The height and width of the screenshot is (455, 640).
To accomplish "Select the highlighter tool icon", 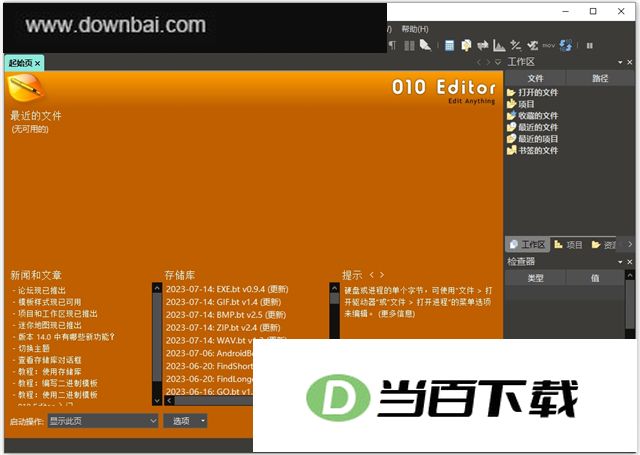I will click(425, 45).
